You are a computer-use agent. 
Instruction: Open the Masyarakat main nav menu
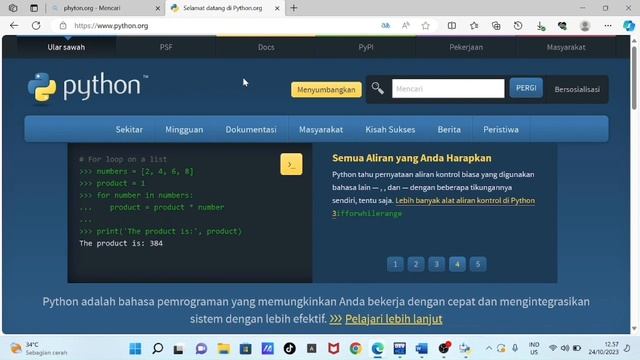pyautogui.click(x=321, y=129)
